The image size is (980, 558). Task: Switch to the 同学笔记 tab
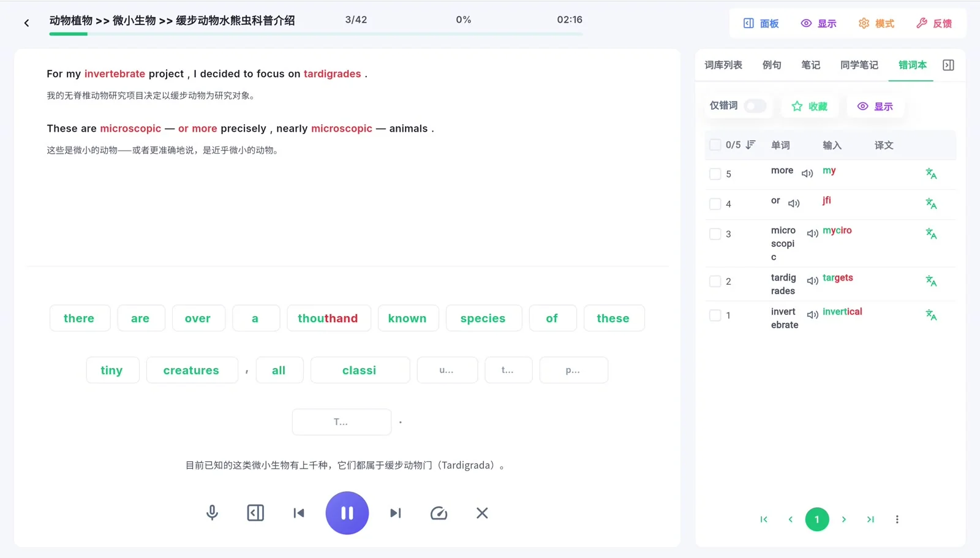[x=859, y=65]
